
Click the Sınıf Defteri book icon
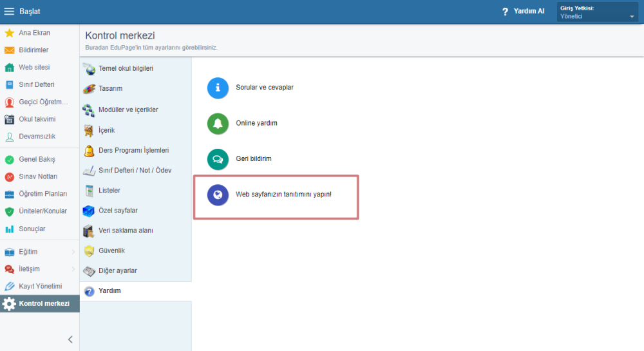[x=10, y=84]
